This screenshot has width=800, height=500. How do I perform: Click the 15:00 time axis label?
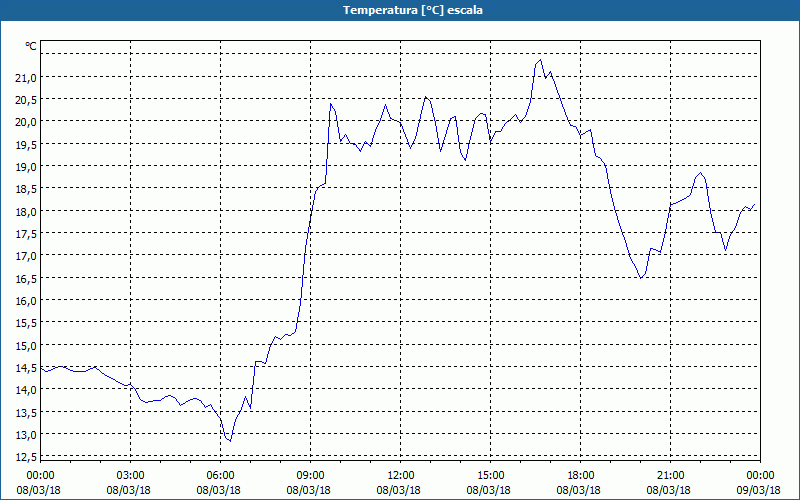[490, 476]
